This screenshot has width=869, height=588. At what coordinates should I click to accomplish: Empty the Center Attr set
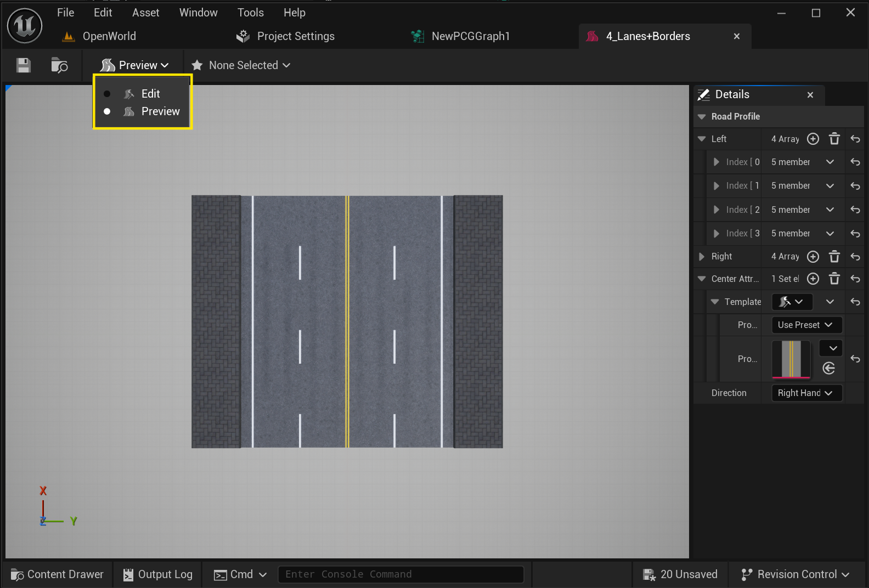coord(834,279)
